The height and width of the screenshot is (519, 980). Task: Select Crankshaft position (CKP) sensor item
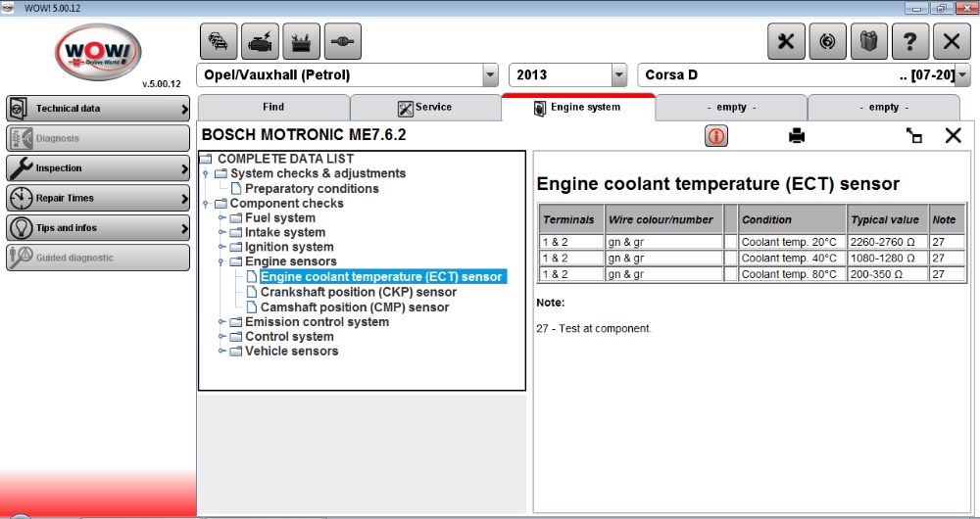358,292
